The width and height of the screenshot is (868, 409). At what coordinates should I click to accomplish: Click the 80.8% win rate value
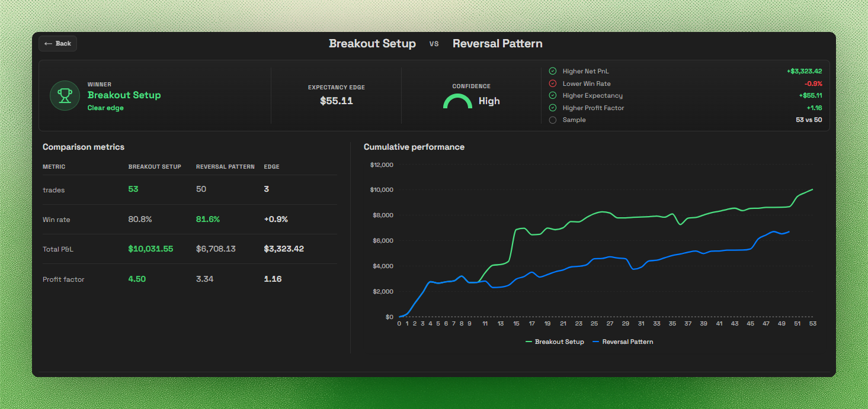(x=140, y=219)
